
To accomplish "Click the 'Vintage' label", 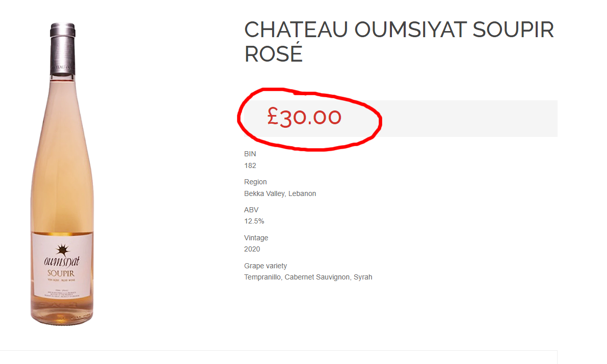I will click(x=256, y=238).
